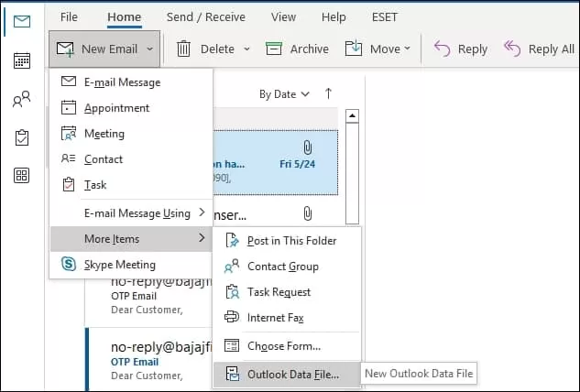Image resolution: width=580 pixels, height=392 pixels.
Task: Select Contact from the menu
Action: point(131,159)
